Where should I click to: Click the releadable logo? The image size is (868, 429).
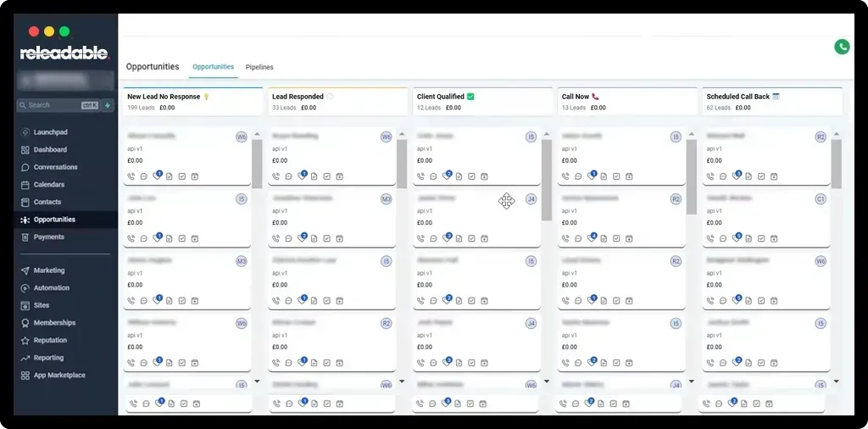point(64,53)
